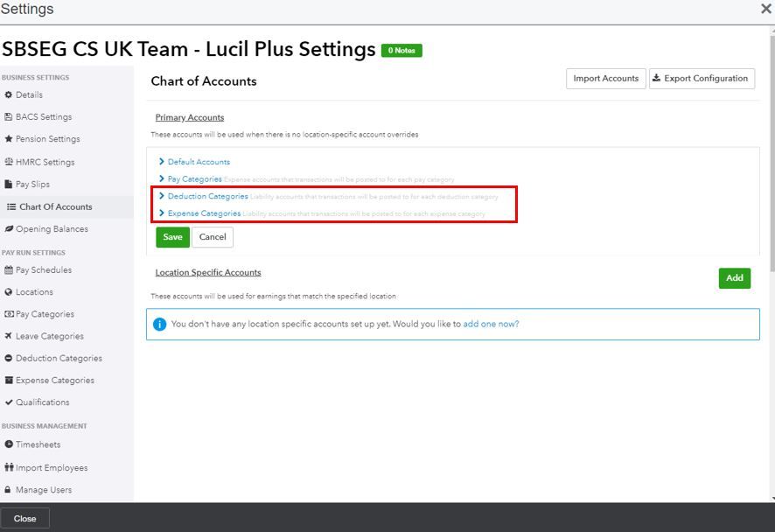Add a location specific account
The image size is (775, 532).
pos(734,278)
